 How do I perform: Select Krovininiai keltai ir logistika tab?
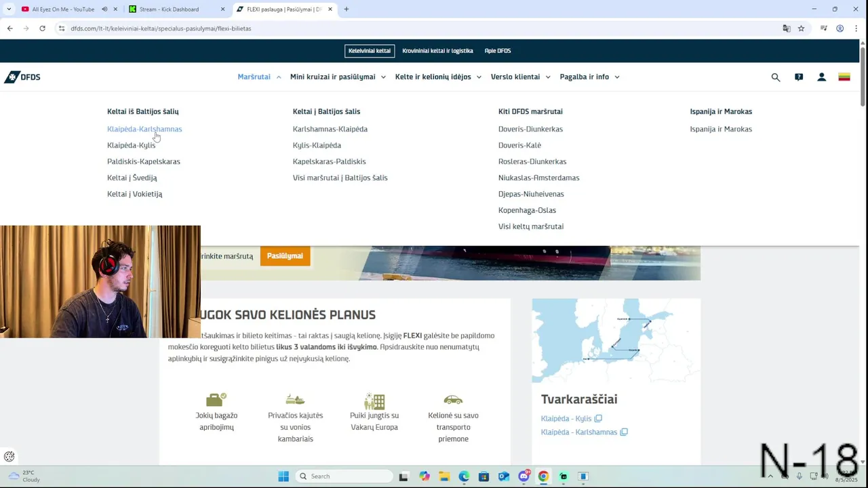click(x=437, y=51)
